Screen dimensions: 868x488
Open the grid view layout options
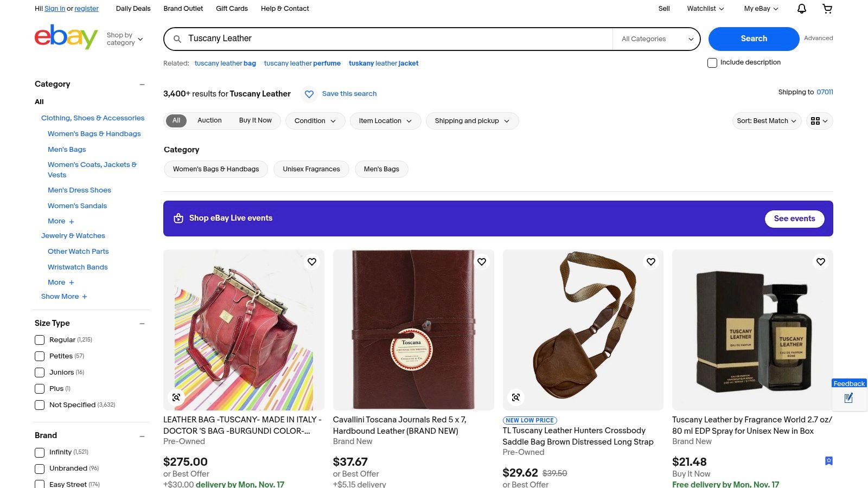pos(819,121)
